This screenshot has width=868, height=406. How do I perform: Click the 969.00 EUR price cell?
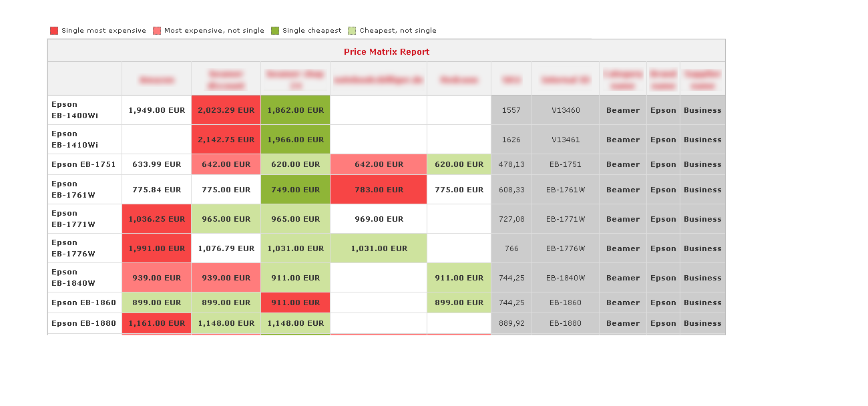pyautogui.click(x=379, y=219)
